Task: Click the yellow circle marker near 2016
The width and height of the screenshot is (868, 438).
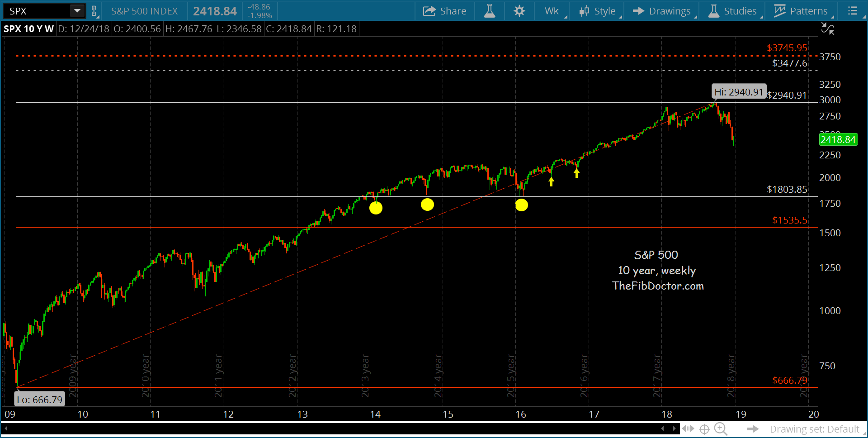Action: click(x=521, y=205)
